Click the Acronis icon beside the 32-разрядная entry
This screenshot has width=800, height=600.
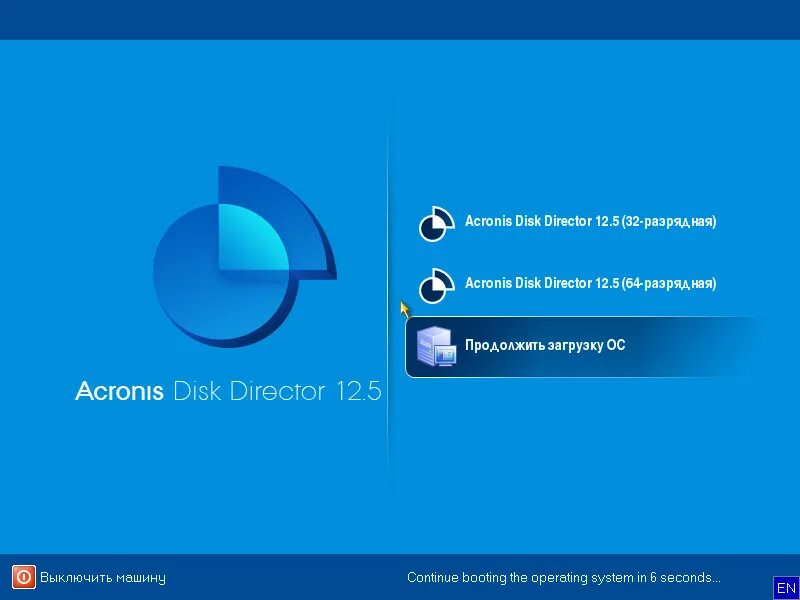click(x=437, y=223)
